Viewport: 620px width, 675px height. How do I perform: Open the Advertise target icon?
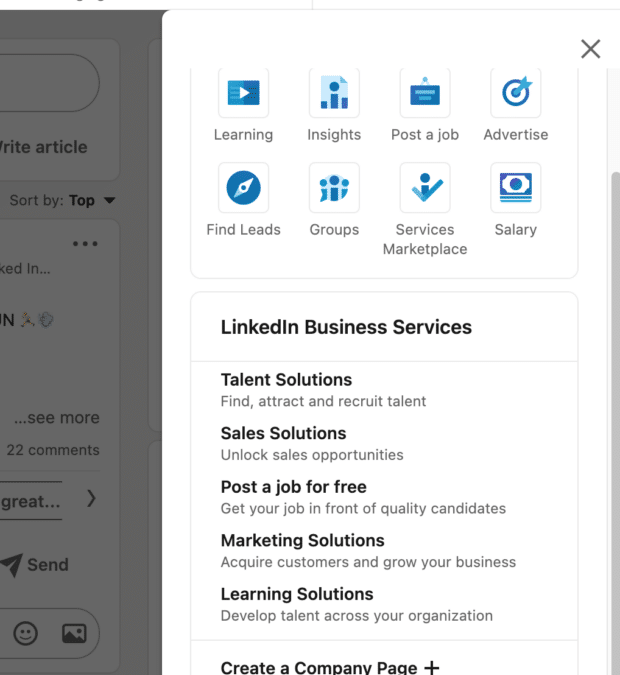(516, 93)
